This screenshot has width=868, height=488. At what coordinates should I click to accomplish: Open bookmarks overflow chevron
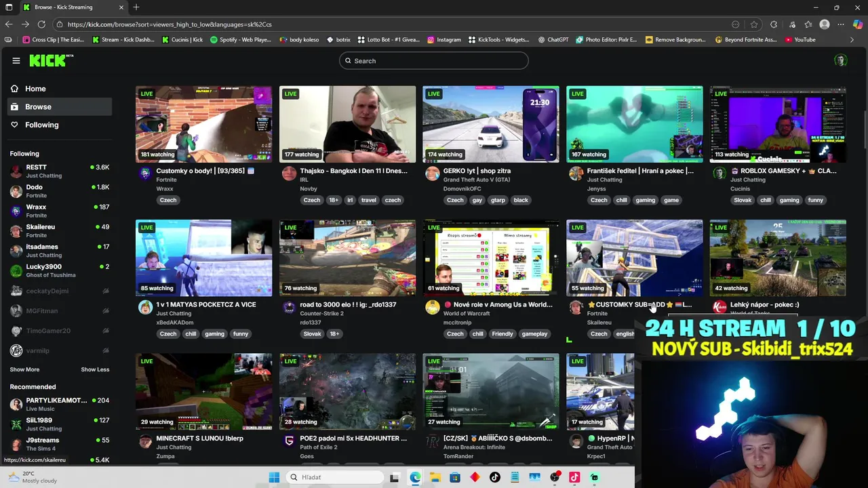click(x=852, y=40)
